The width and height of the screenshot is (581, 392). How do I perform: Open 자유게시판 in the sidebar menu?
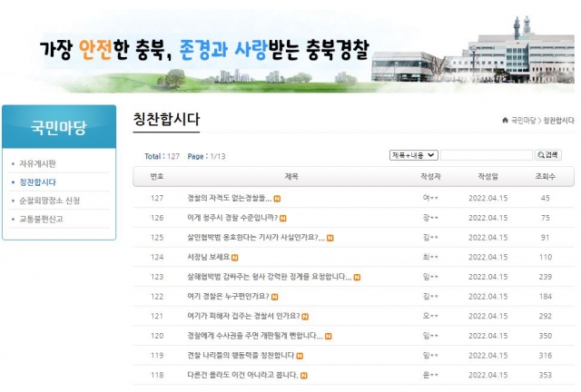(x=37, y=163)
